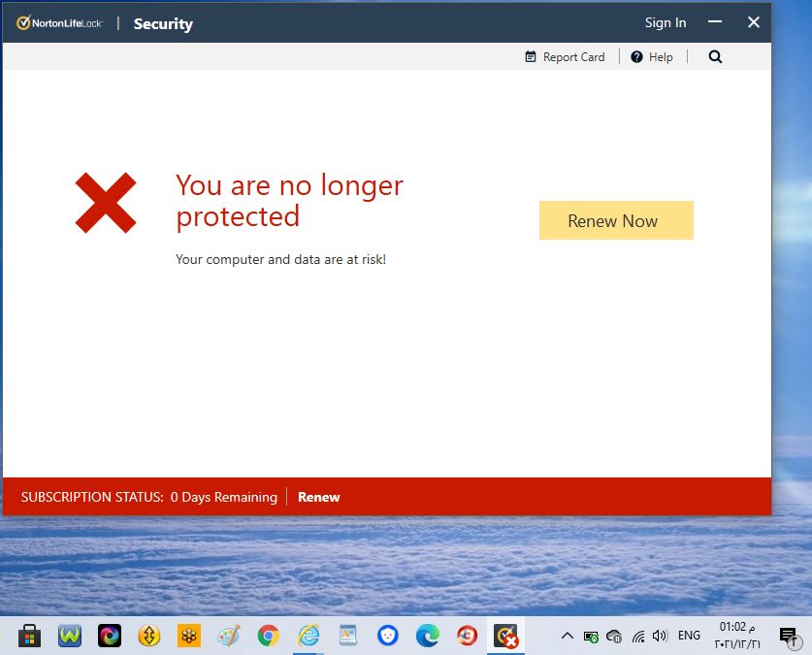Open the Report Card
The image size is (812, 655).
[565, 57]
